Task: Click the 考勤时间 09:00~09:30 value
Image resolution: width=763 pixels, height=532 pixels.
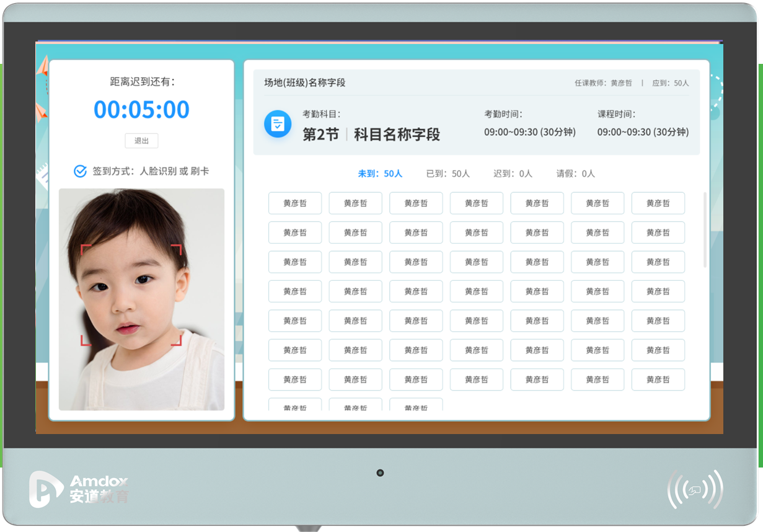Action: (x=530, y=132)
